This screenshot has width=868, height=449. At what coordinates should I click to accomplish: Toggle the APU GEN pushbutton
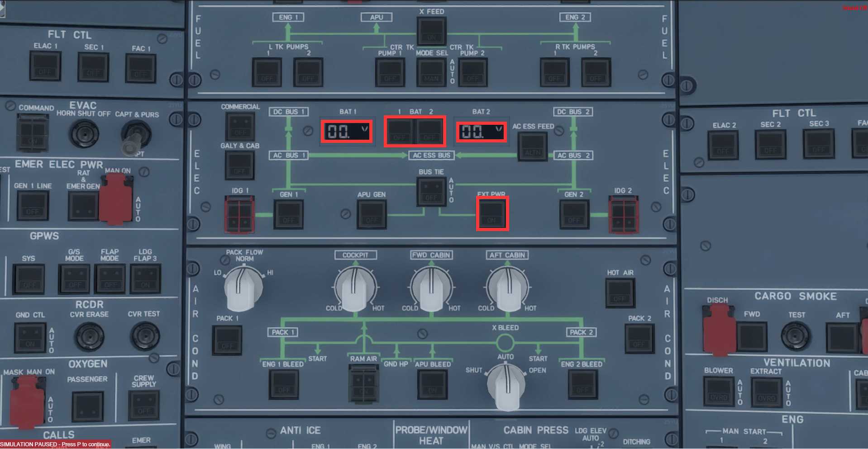click(x=371, y=214)
